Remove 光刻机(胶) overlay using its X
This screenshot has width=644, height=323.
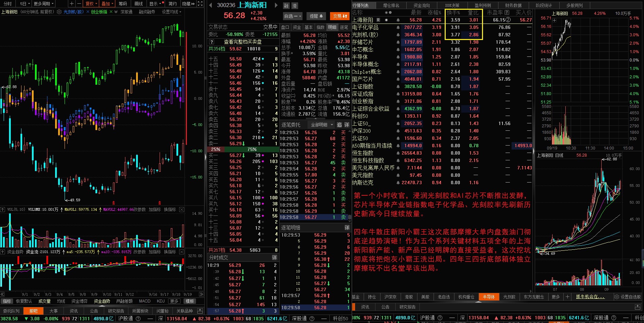[88, 12]
